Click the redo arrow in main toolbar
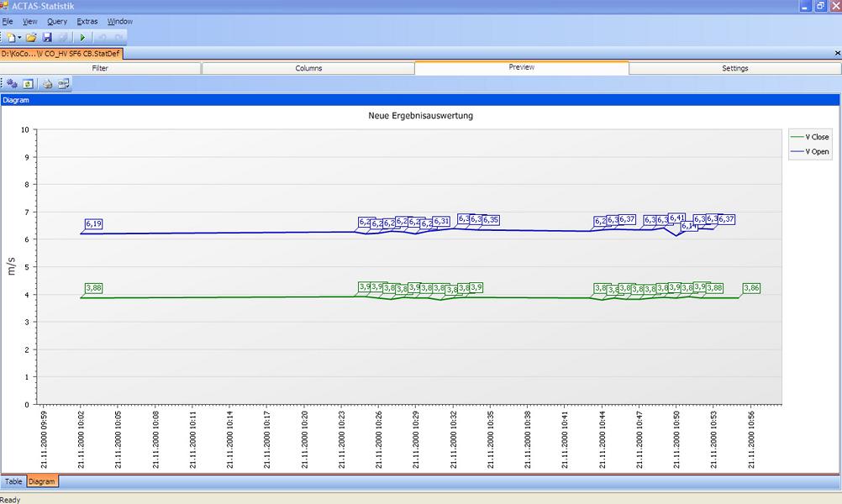The height and width of the screenshot is (504, 842). coord(118,38)
